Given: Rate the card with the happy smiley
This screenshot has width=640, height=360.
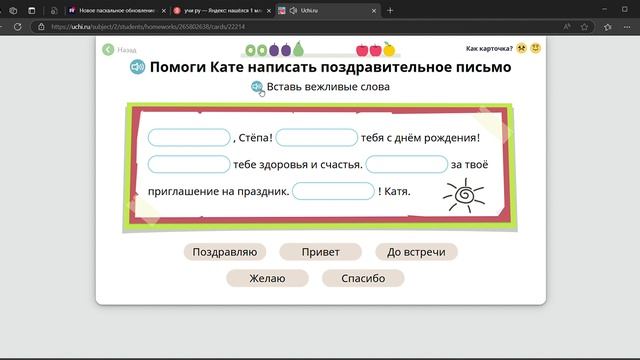Looking at the screenshot, I should 536,48.
